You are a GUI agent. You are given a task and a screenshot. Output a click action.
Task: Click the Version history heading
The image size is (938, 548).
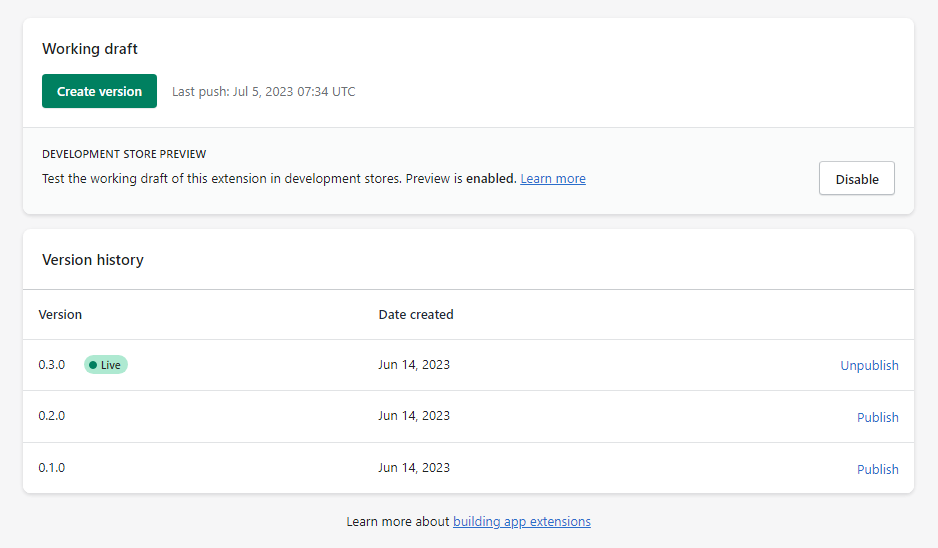(93, 260)
